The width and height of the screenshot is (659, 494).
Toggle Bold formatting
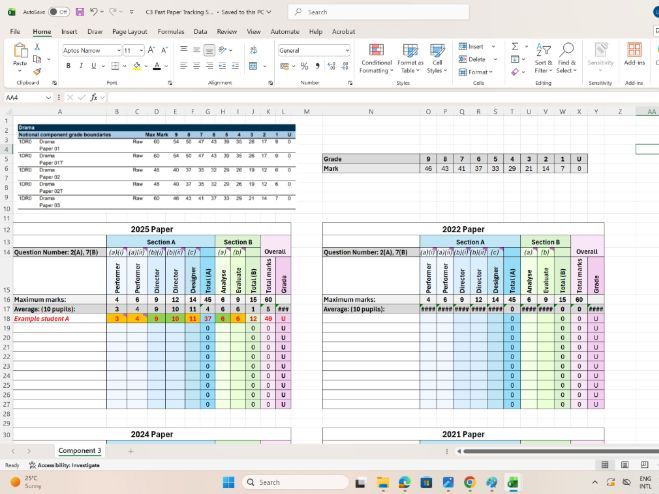[68, 66]
